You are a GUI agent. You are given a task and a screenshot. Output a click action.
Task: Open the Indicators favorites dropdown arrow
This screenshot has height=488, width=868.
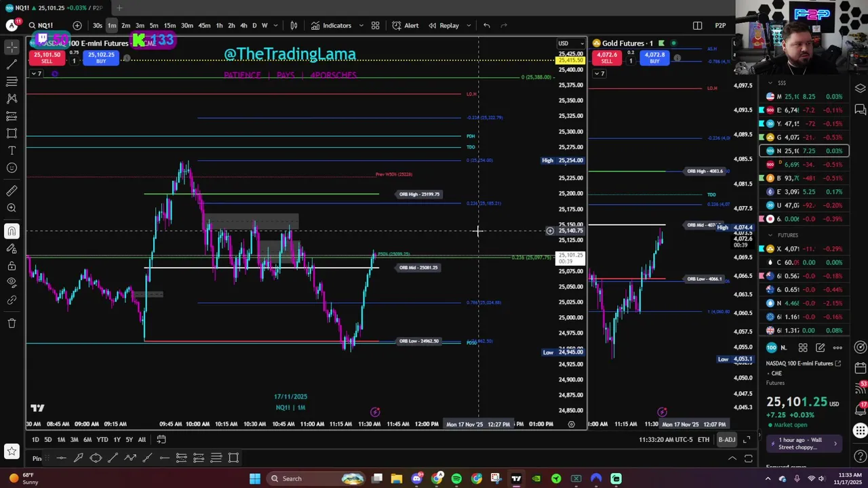tap(361, 26)
